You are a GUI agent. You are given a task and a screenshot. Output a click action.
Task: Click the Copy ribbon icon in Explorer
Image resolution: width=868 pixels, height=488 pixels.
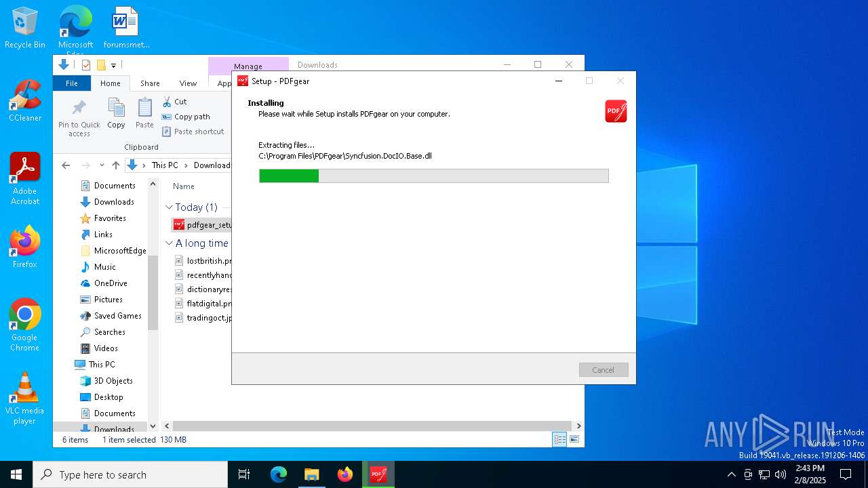tap(116, 113)
